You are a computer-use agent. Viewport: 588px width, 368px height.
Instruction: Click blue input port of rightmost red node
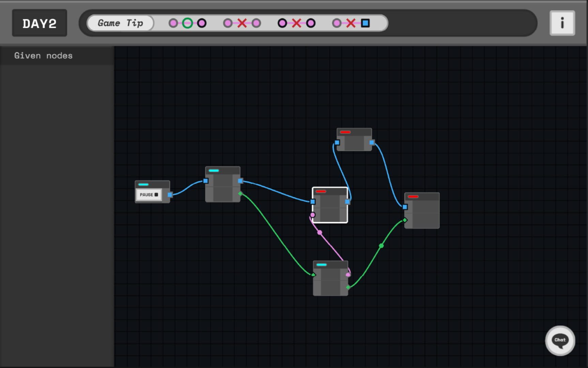405,207
